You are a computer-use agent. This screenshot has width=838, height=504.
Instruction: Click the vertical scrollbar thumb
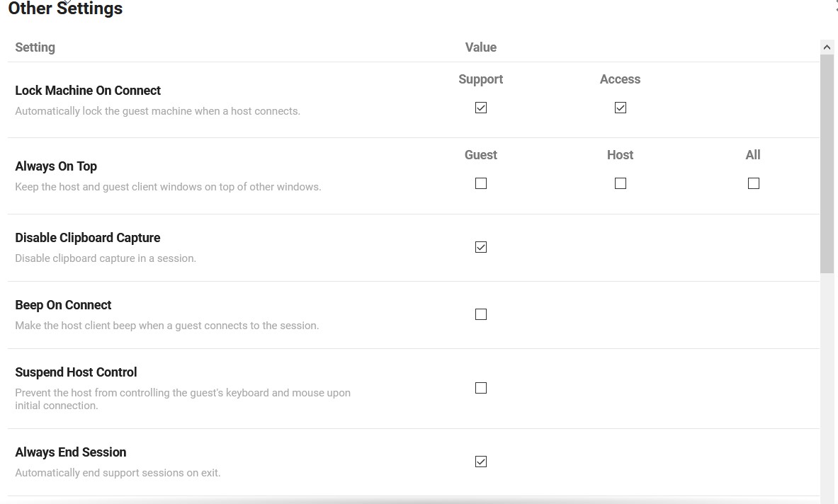coord(827,163)
